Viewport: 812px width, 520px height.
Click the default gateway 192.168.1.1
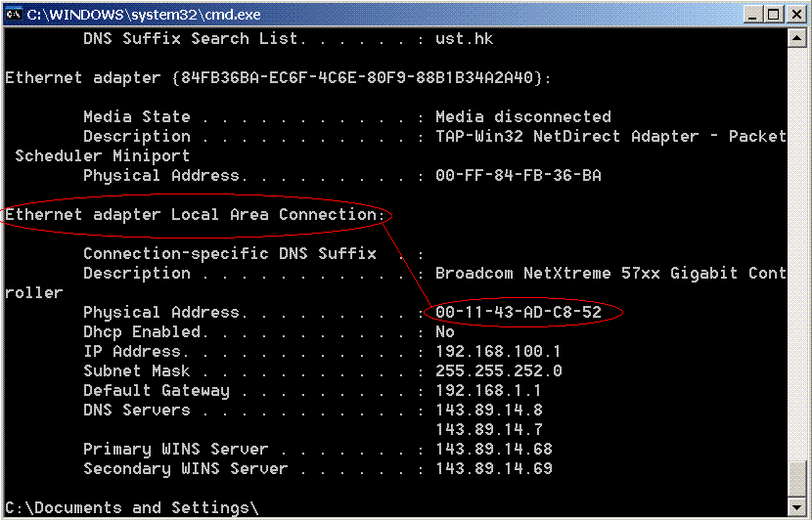coord(488,390)
